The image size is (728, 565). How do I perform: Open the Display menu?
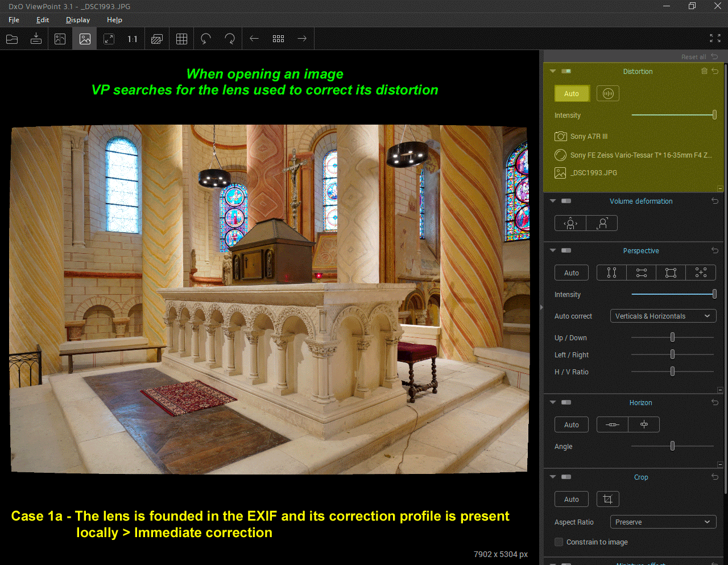click(78, 19)
